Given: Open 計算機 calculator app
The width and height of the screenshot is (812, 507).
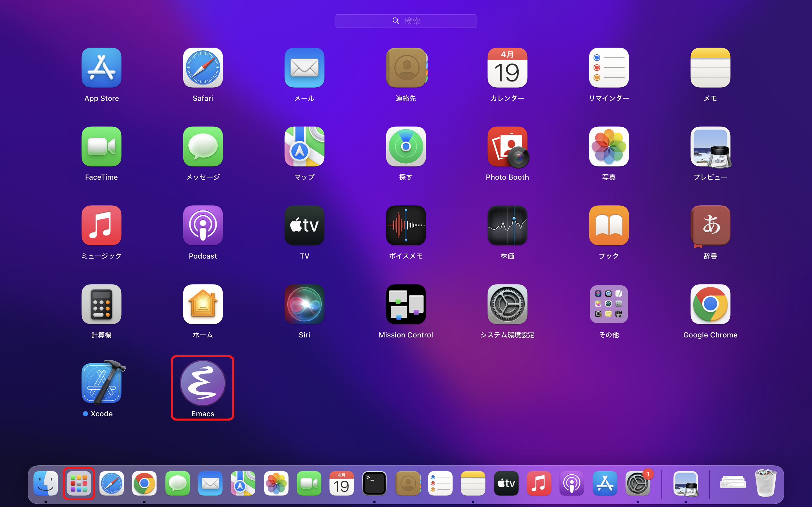Looking at the screenshot, I should tap(101, 304).
